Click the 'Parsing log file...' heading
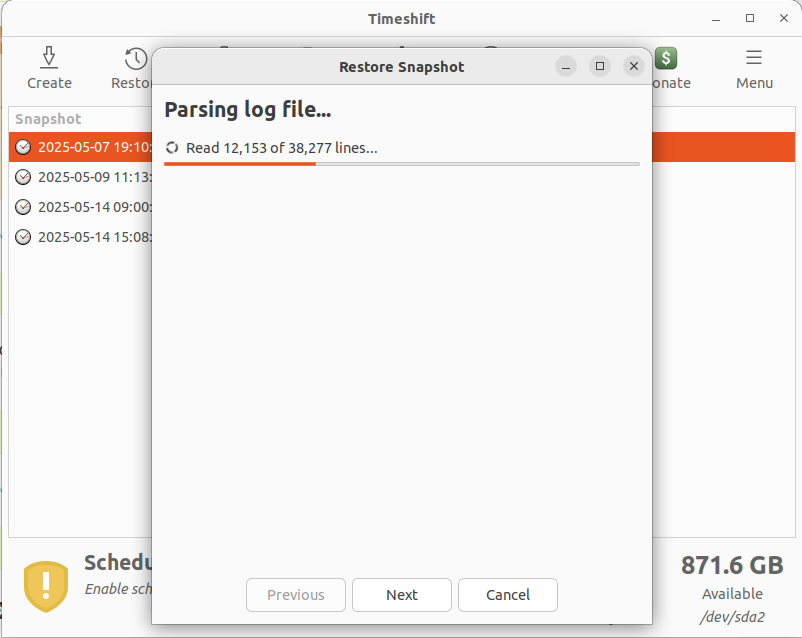This screenshot has height=638, width=802. coord(248,110)
